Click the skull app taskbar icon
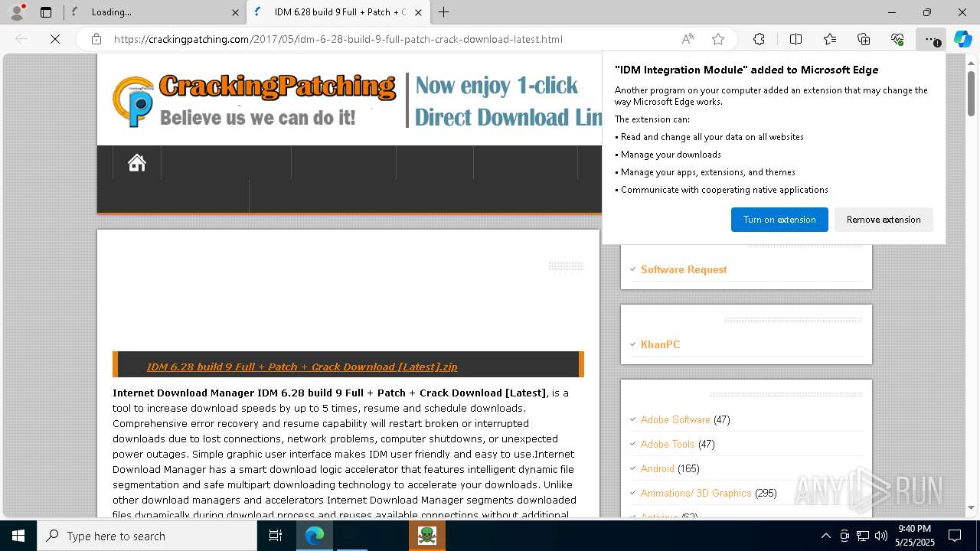Screen dimensions: 980x551 [426, 536]
